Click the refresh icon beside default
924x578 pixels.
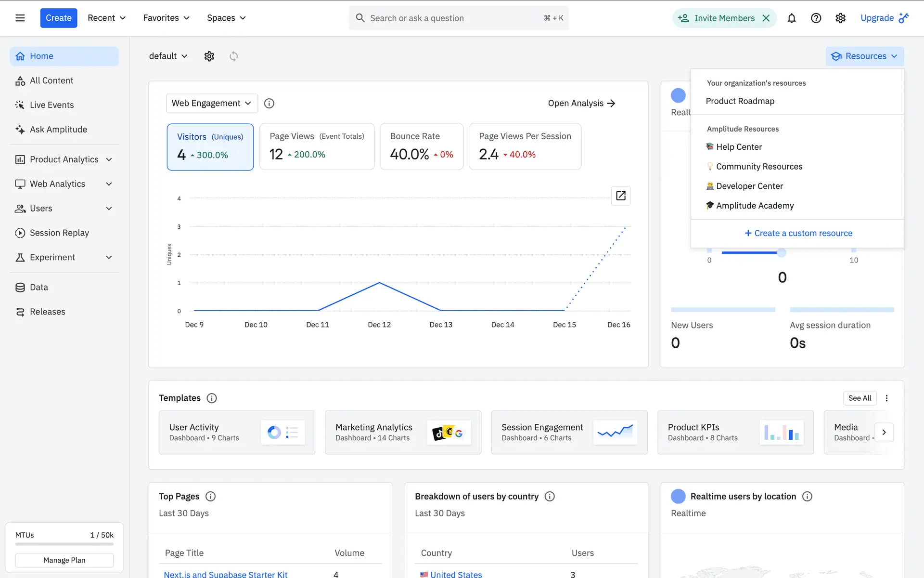pyautogui.click(x=233, y=56)
